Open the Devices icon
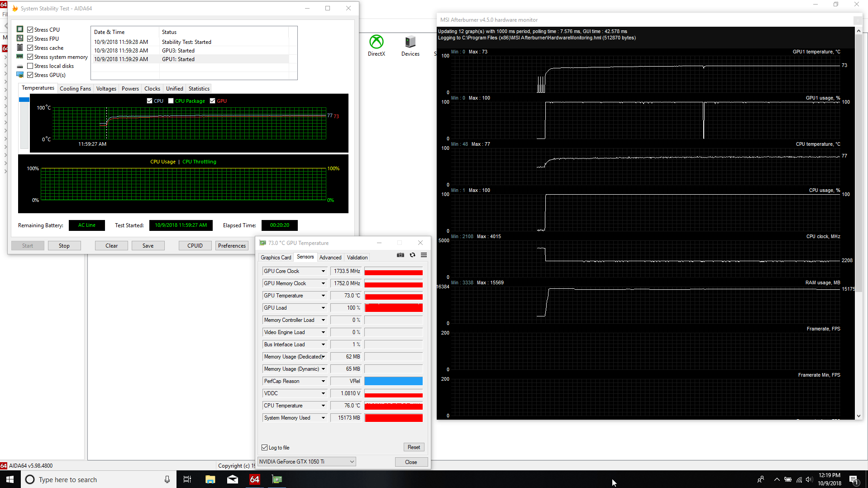Viewport: 868px width, 488px height. [x=410, y=42]
